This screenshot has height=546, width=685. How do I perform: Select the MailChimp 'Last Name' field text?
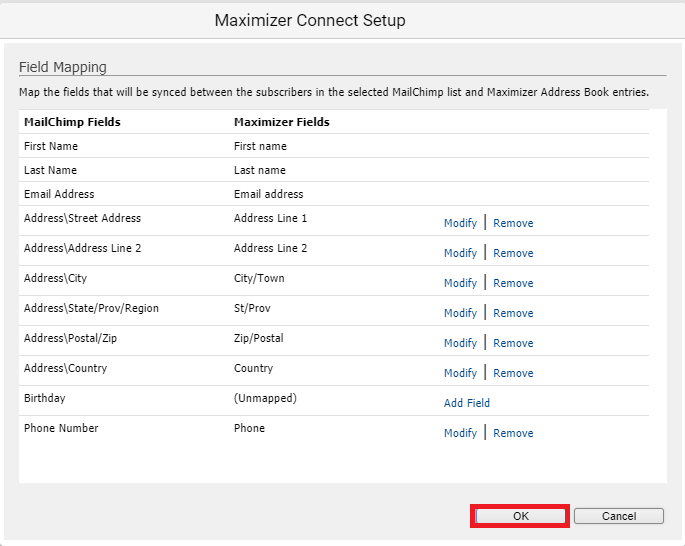(x=50, y=170)
